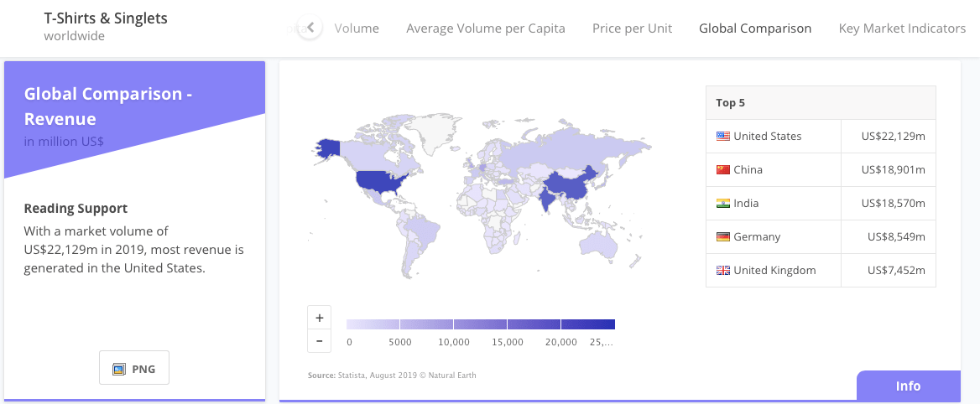Click the United Kingdom flag icon
The image size is (980, 404).
click(722, 271)
